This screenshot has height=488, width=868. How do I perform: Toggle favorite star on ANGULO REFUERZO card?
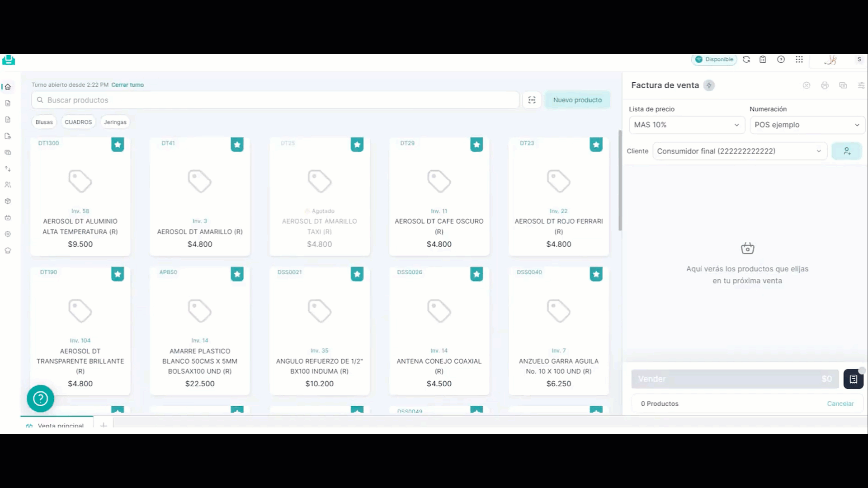click(357, 274)
